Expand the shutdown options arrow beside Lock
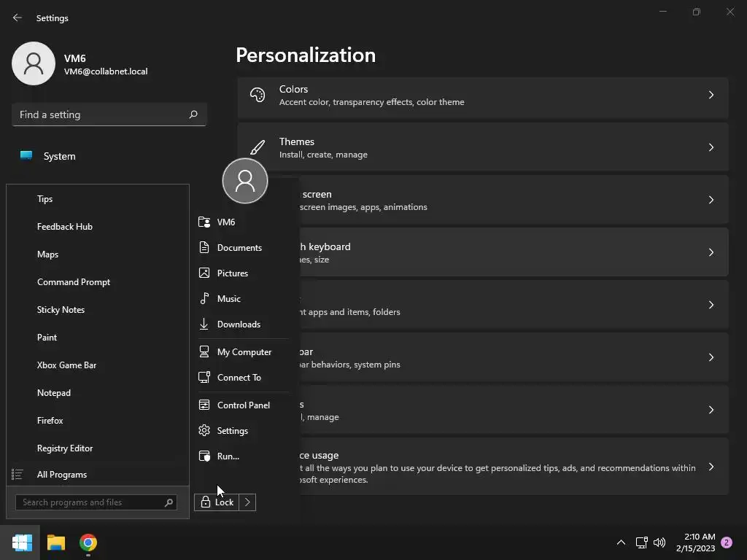747x560 pixels. click(248, 502)
